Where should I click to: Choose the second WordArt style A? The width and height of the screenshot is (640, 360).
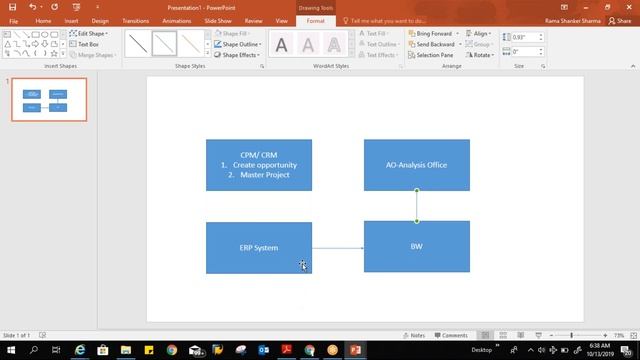308,44
